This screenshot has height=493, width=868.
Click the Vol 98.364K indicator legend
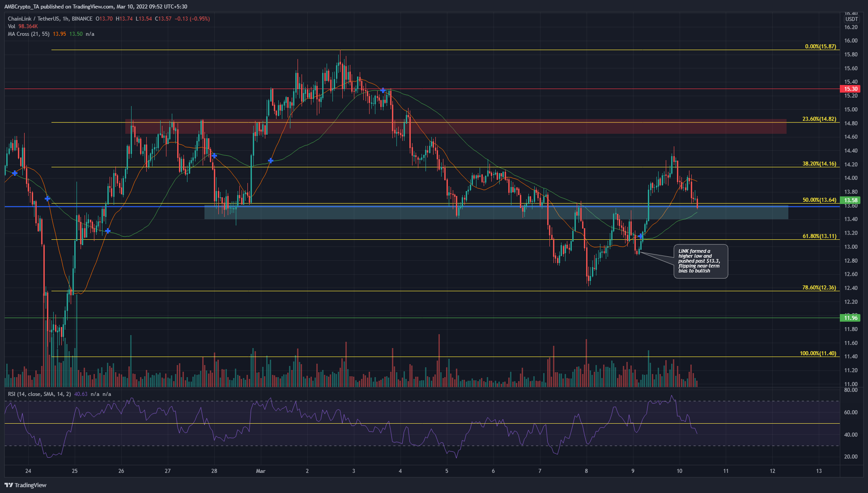[x=23, y=26]
